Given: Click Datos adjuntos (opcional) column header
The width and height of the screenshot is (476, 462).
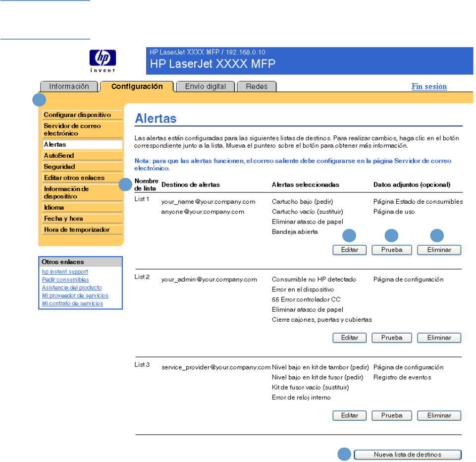Looking at the screenshot, I should click(412, 185).
